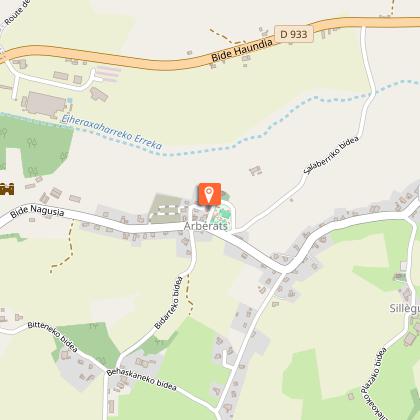
Task: Click the Route de label at top left
Action: (17, 13)
